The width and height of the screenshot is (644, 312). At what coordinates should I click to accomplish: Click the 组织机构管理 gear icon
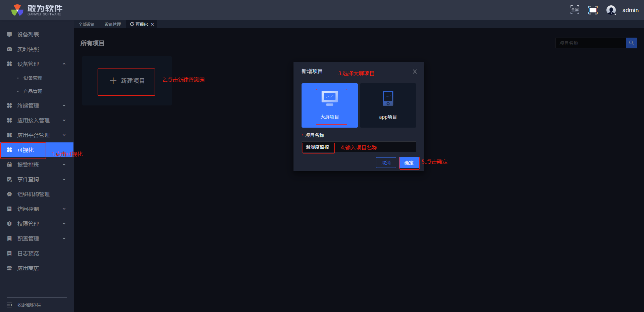point(9,194)
